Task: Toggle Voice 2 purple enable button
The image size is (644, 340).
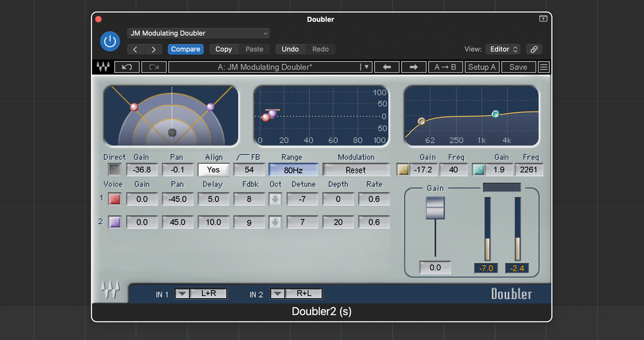Action: pos(115,222)
